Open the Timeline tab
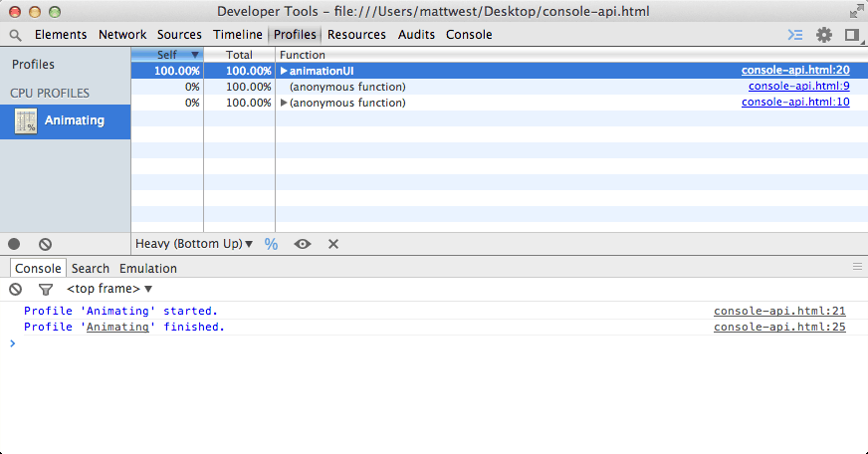 (x=238, y=35)
